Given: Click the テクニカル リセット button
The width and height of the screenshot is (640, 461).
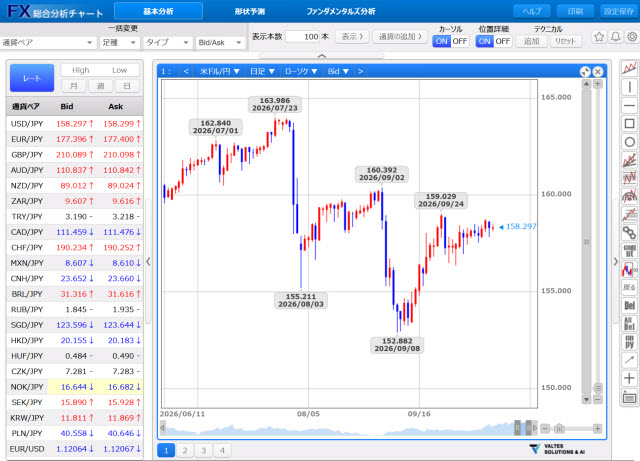Looking at the screenshot, I should [x=565, y=41].
